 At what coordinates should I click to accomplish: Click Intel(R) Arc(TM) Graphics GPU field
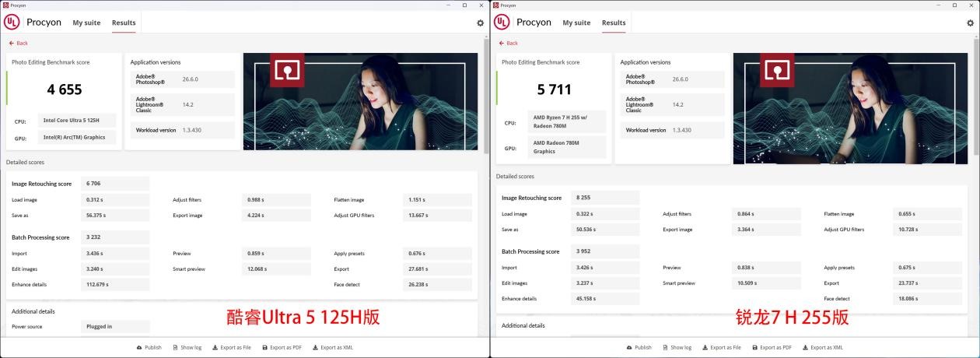pyautogui.click(x=77, y=138)
